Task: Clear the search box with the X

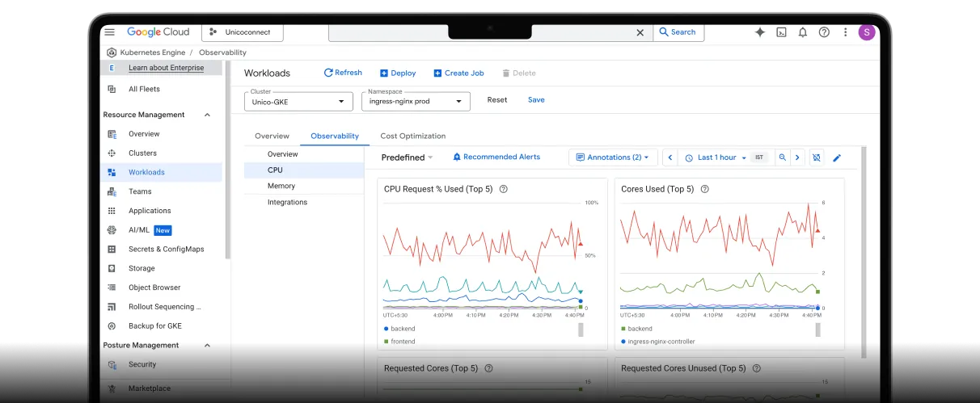Action: coord(640,32)
